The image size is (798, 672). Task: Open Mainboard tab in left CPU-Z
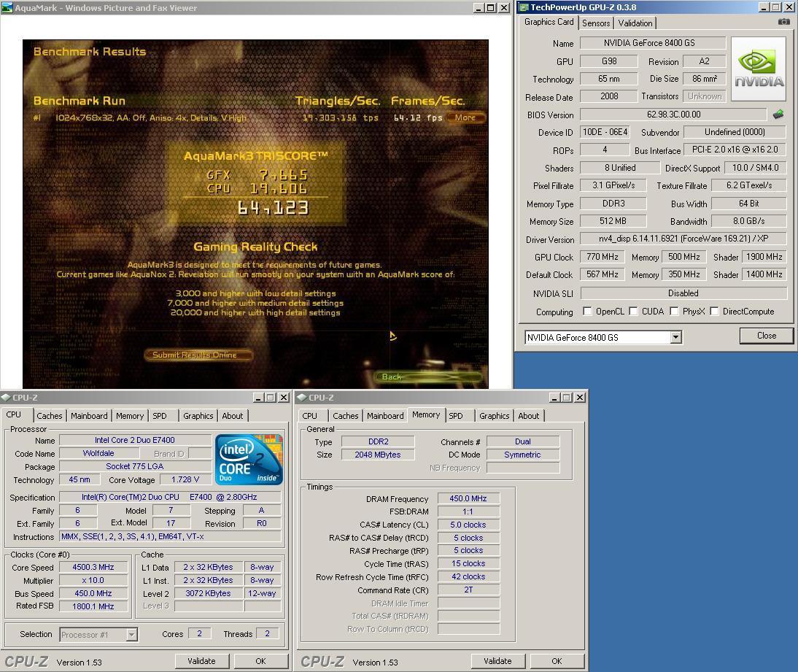click(89, 416)
